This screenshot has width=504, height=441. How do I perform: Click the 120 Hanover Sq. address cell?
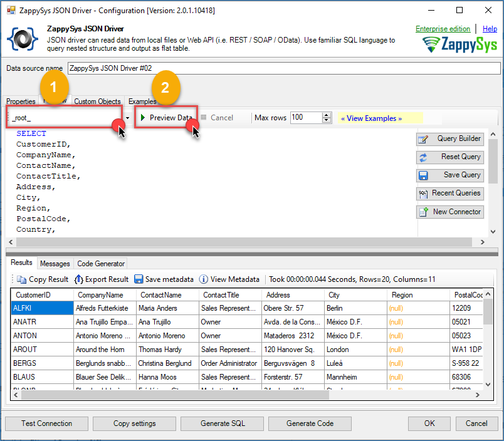[293, 350]
